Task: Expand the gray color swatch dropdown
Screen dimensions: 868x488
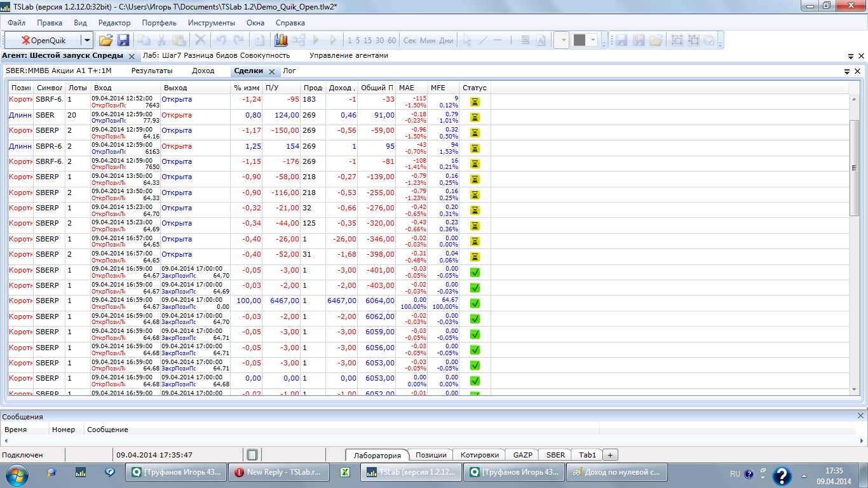Action: (x=593, y=40)
